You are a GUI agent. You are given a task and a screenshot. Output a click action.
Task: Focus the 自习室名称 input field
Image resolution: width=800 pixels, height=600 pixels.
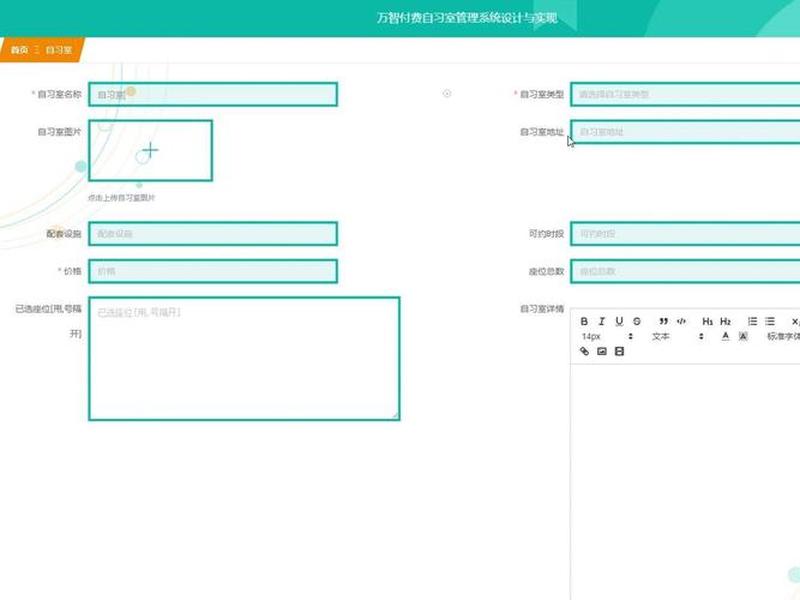click(x=213, y=94)
